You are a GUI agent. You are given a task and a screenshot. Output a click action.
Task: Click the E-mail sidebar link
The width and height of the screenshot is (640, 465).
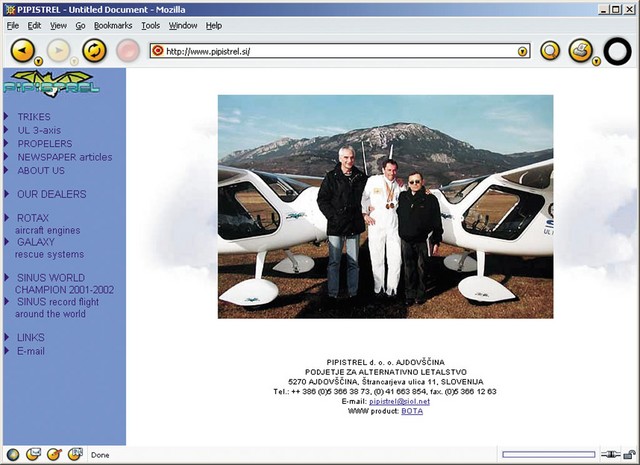(x=31, y=351)
